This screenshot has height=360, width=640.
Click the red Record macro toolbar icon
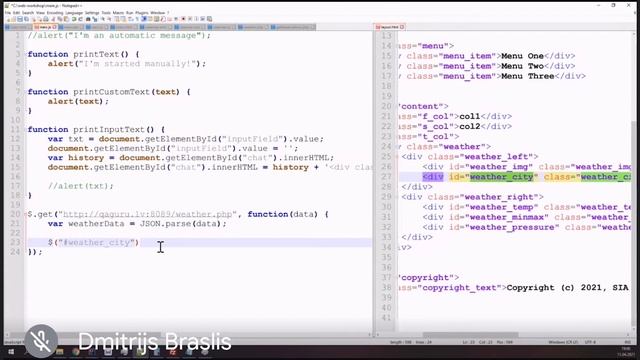(183, 19)
